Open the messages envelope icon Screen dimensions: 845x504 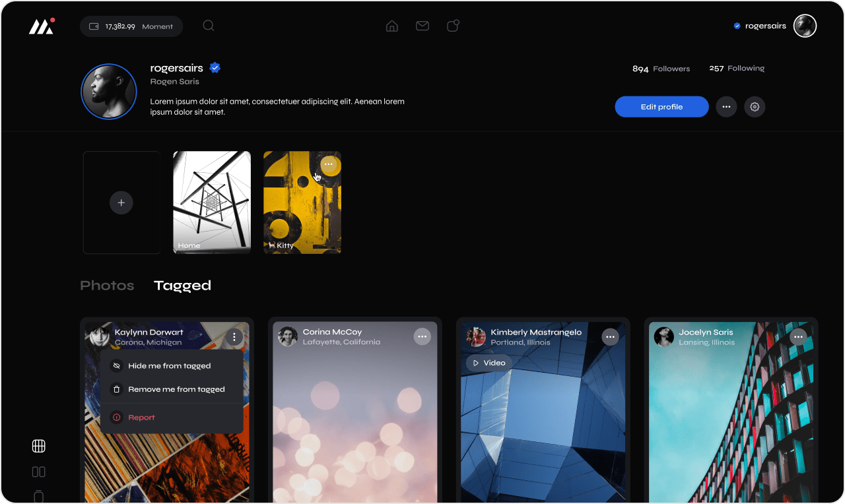pos(422,26)
